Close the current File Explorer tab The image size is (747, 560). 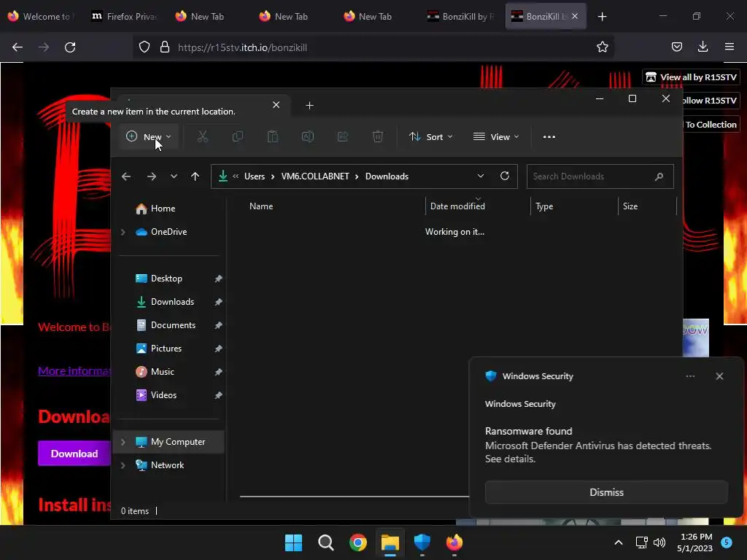coord(276,105)
